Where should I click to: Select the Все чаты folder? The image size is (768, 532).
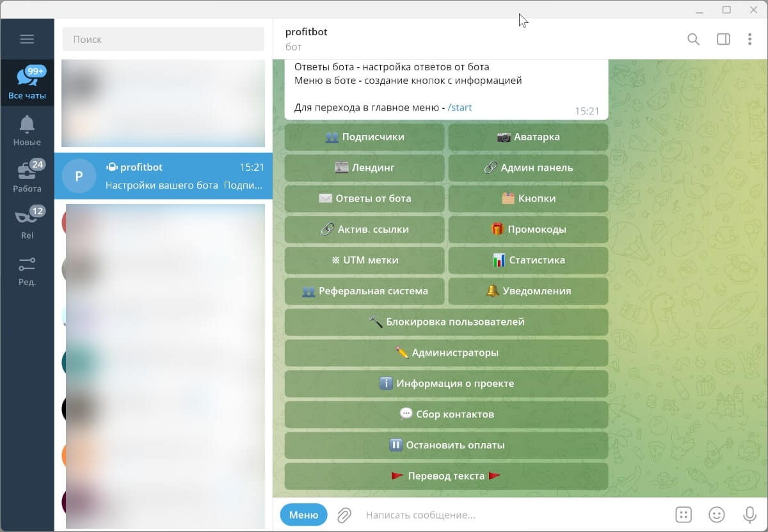click(x=27, y=83)
